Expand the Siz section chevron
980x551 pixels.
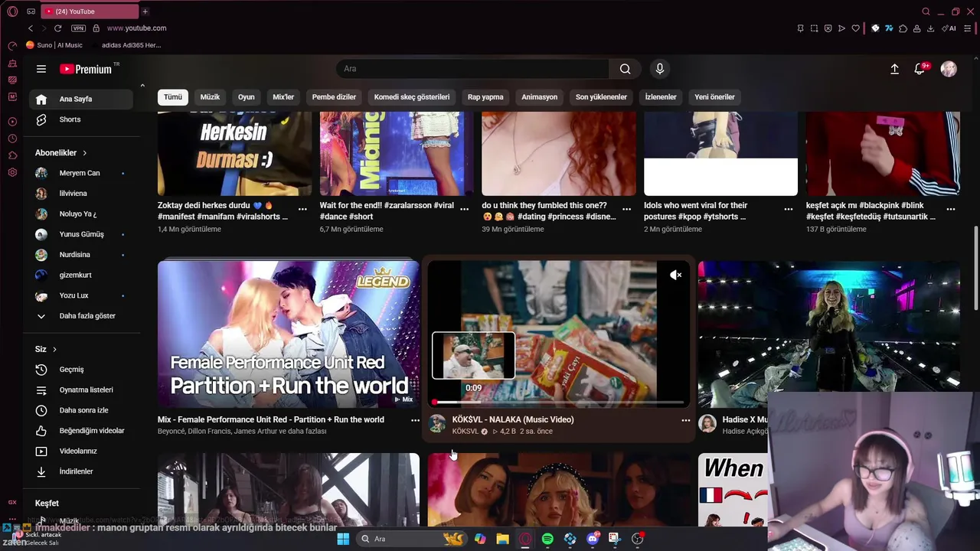click(x=54, y=349)
